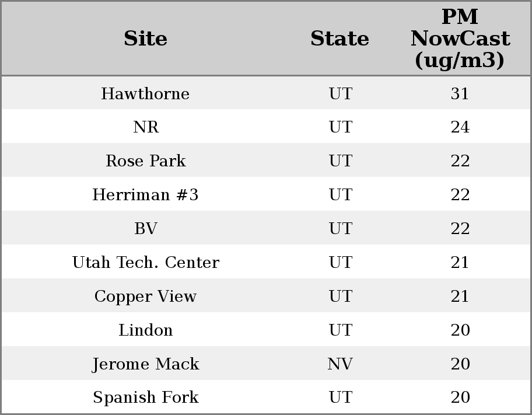Click the Site column header
532x415 pixels.
coord(145,39)
